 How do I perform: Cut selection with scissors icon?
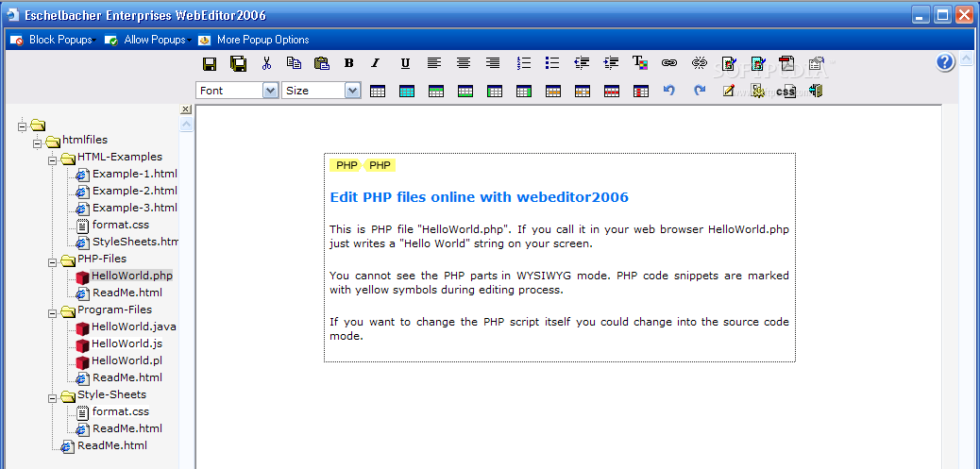coord(267,63)
